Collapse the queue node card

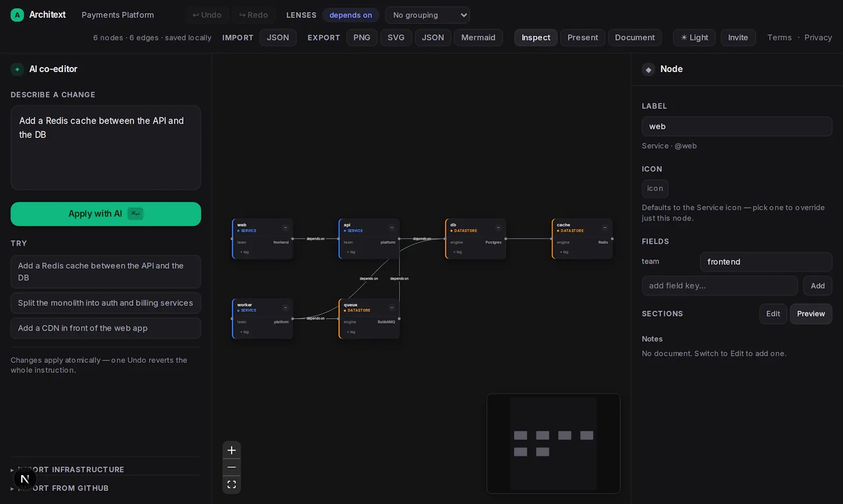[392, 308]
